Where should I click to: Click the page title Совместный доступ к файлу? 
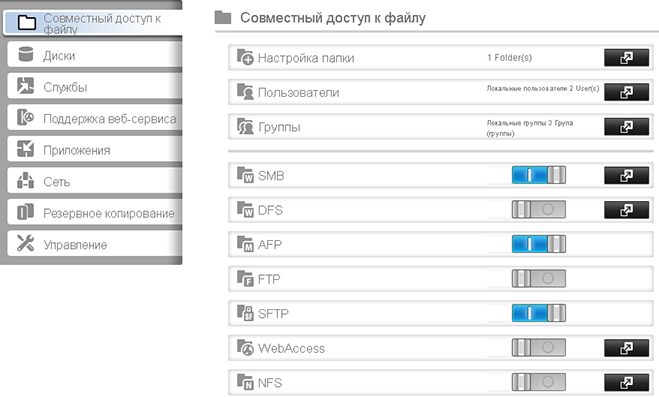[333, 18]
